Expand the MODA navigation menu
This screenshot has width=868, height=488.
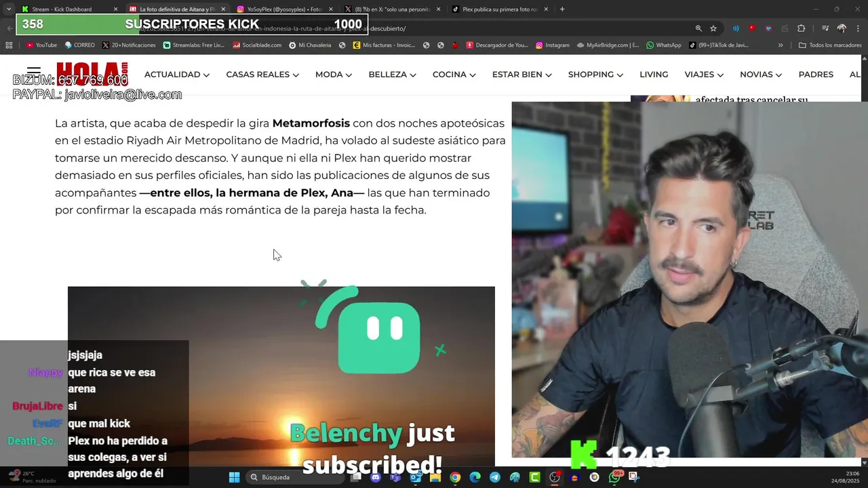pos(333,75)
